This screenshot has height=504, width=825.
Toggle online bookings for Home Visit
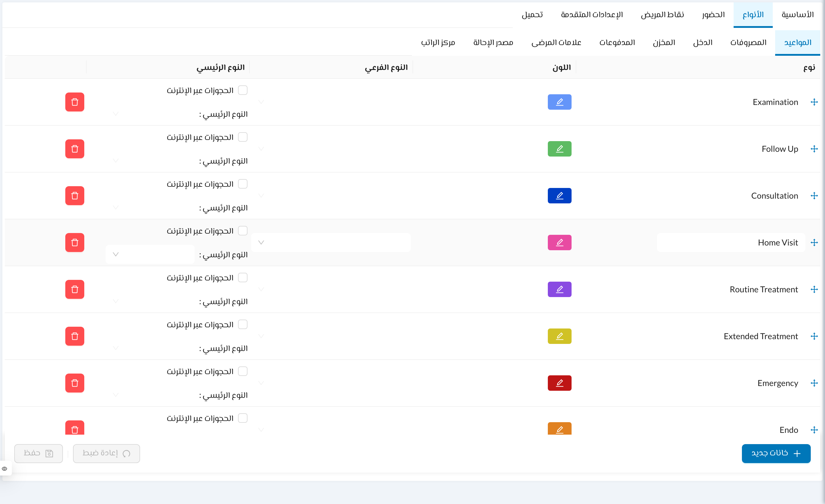pos(243,231)
